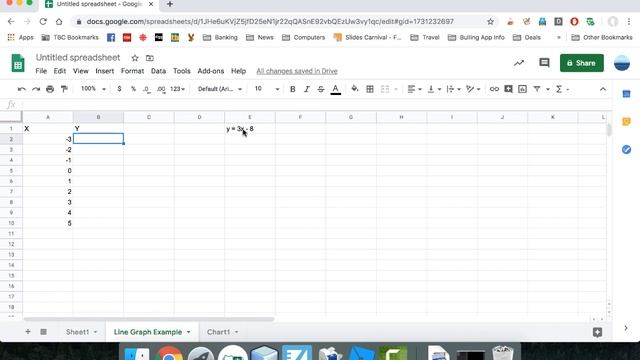Click the Undo icon in toolbar
This screenshot has width=640, height=360.
[22, 89]
